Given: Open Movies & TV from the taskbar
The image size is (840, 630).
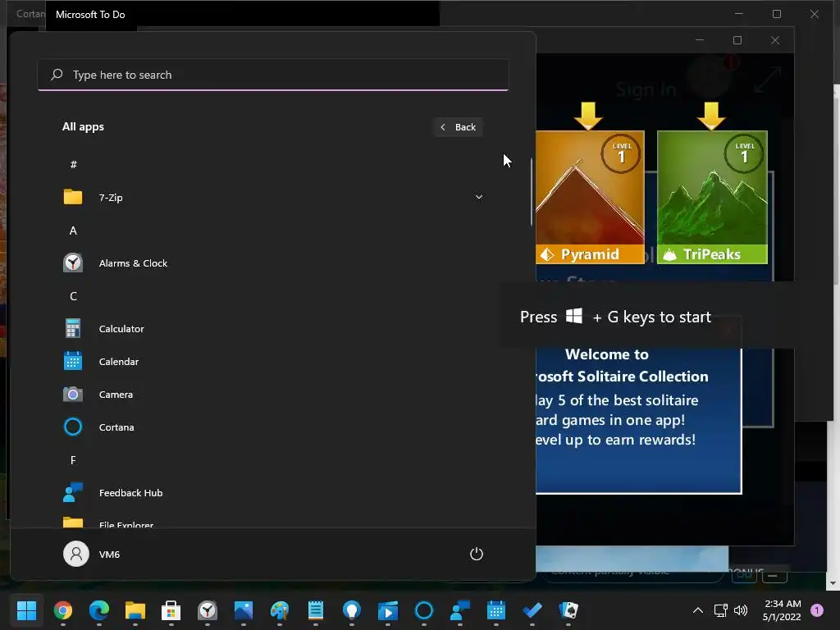Looking at the screenshot, I should (x=388, y=609).
